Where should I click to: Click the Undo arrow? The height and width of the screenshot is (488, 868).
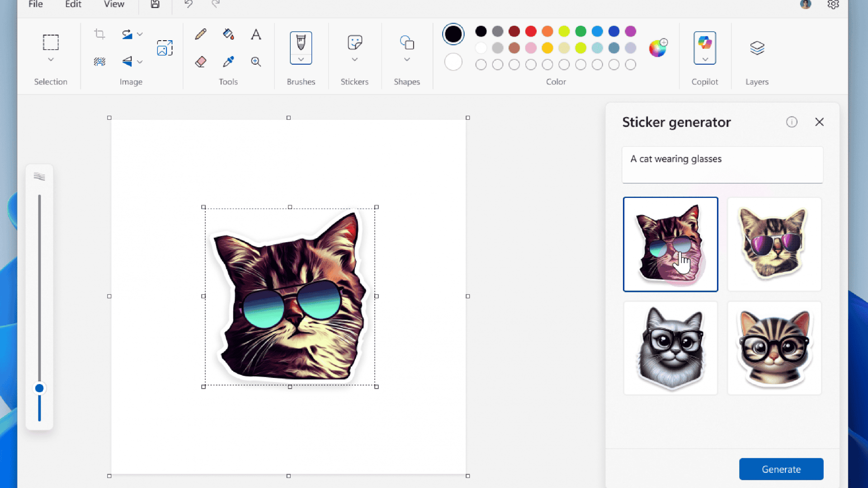[x=189, y=5]
